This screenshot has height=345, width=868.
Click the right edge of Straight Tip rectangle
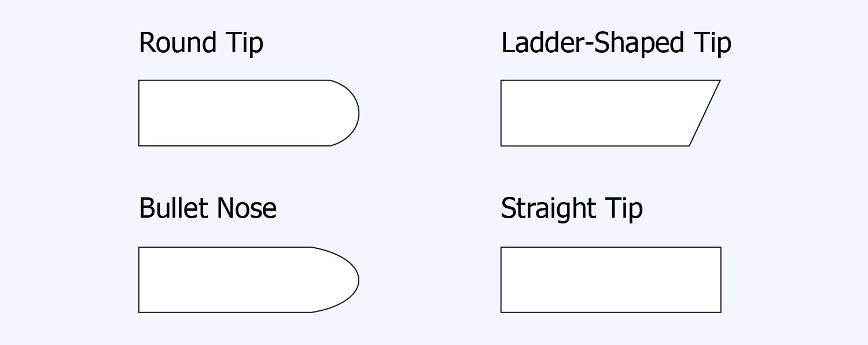(720, 280)
